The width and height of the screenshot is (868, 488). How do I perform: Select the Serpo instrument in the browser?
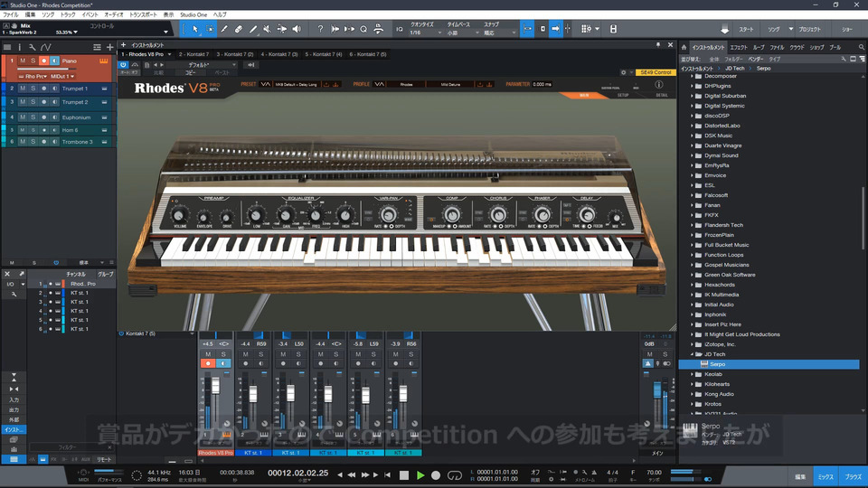pos(769,364)
